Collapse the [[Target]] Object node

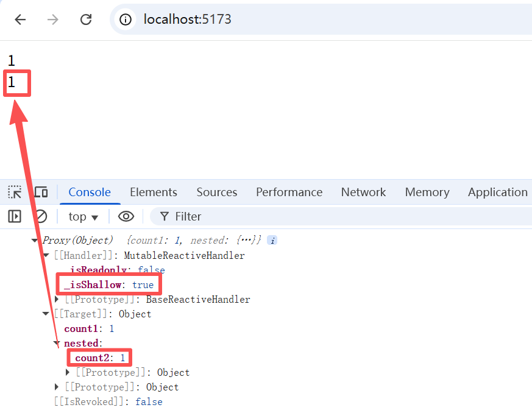point(46,314)
